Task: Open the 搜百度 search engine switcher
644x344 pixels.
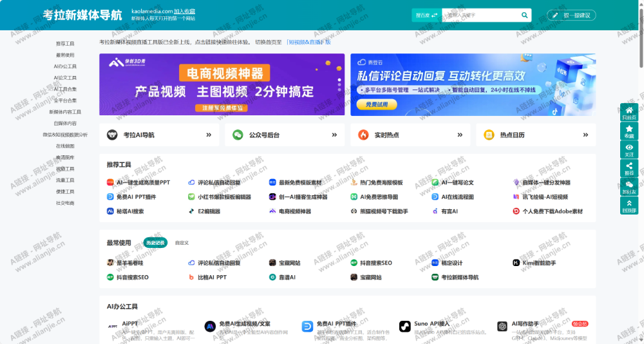Action: (427, 15)
